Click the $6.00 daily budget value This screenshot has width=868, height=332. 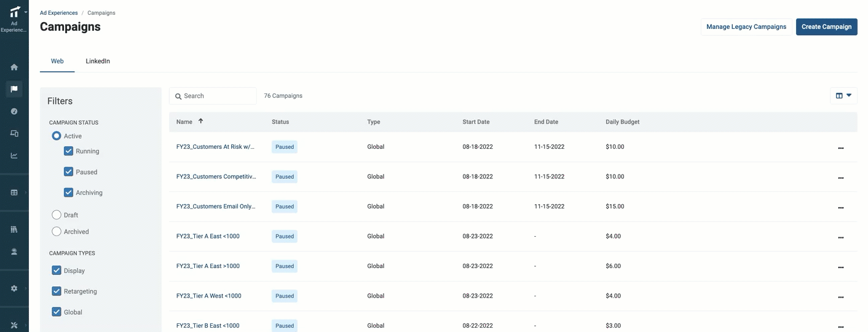tap(613, 266)
